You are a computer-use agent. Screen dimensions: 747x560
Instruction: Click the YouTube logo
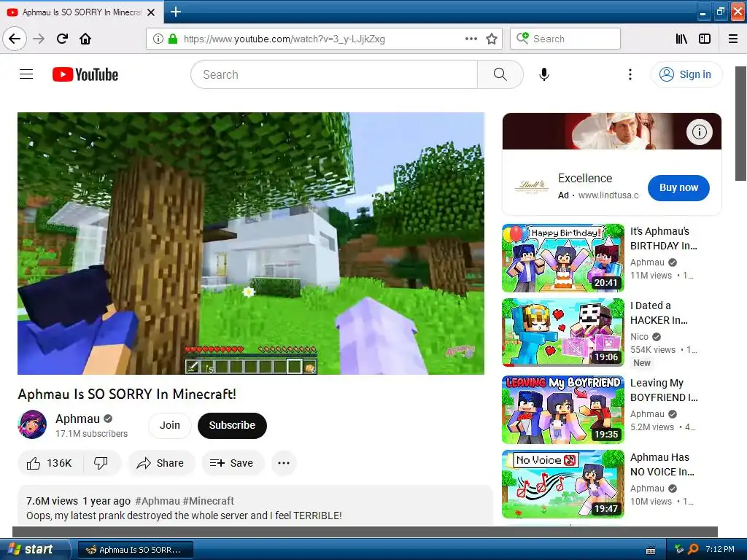click(x=85, y=74)
